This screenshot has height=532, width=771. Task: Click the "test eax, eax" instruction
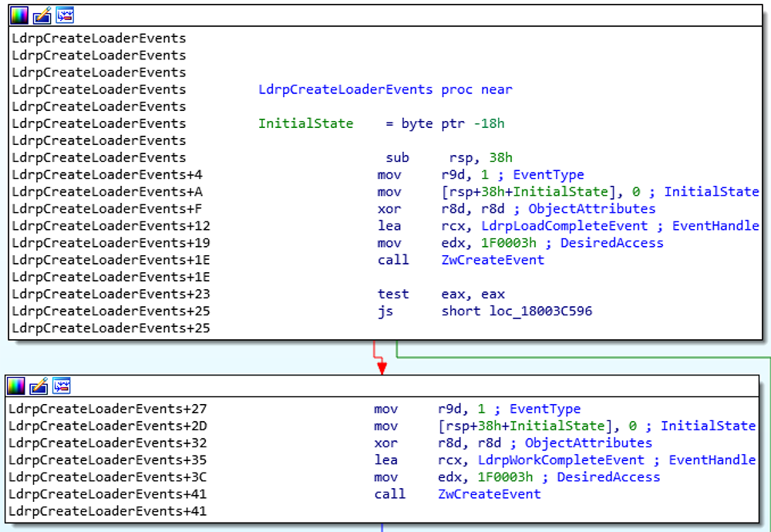(x=442, y=294)
